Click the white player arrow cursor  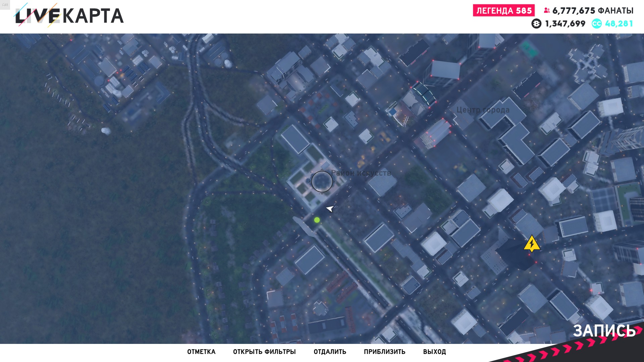pos(330,209)
